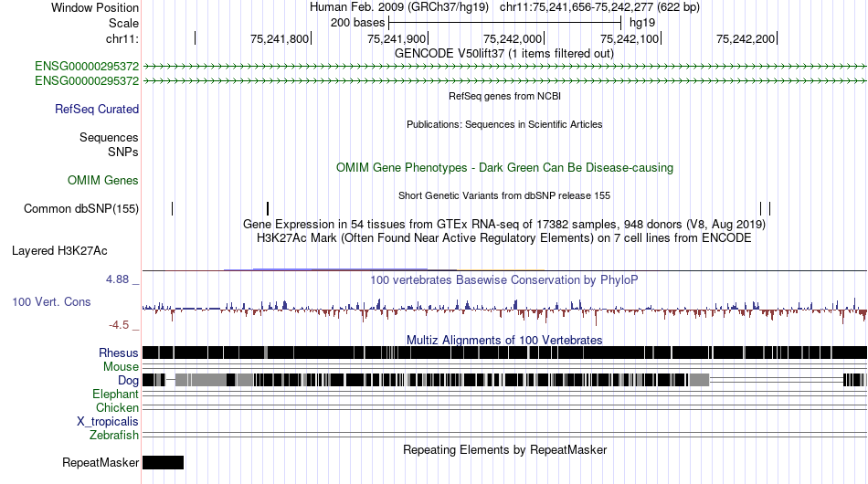Click the Sequences track label
This screenshot has height=484, width=868.
(109, 137)
